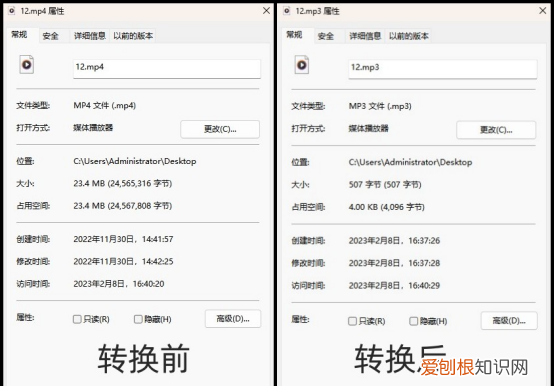Click creation time 2022年11月30日, 14:41:57
This screenshot has height=386, width=554.
(x=123, y=239)
